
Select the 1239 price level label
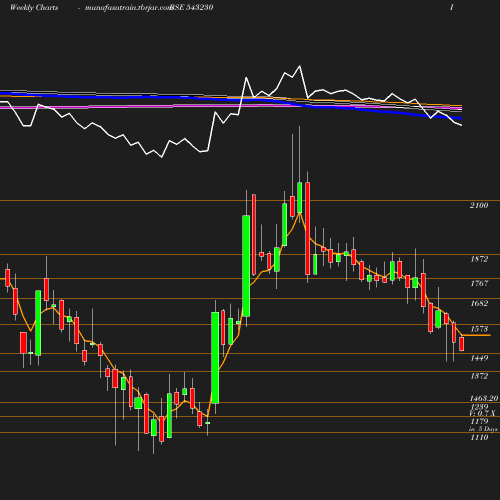[x=479, y=407]
